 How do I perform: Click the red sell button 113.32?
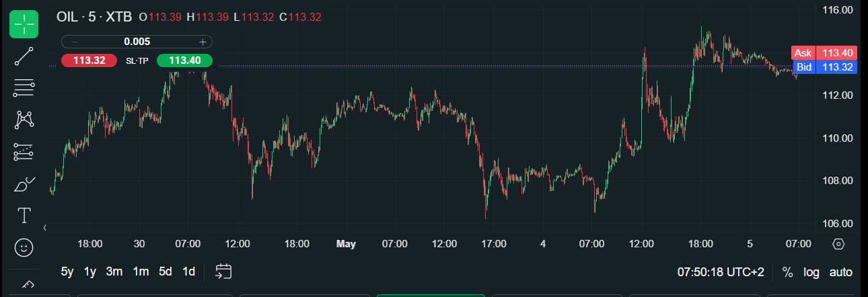point(89,60)
